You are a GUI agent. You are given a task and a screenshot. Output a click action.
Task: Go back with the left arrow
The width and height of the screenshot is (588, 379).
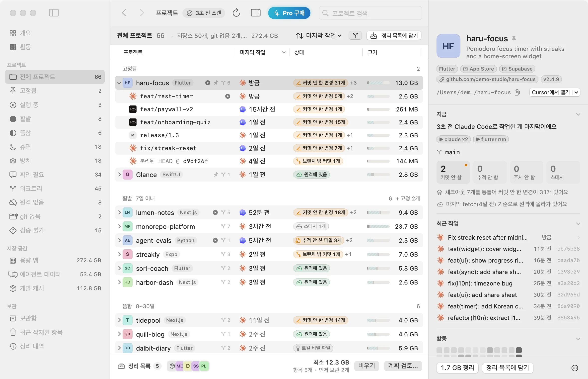pyautogui.click(x=124, y=13)
